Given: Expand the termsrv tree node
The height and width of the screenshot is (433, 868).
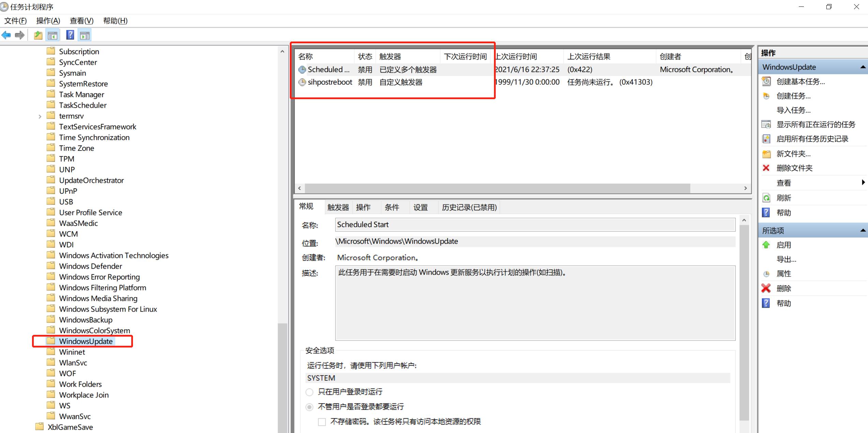Looking at the screenshot, I should (40, 116).
